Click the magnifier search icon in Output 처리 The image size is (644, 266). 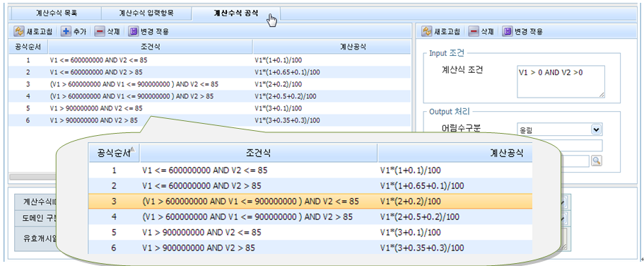pyautogui.click(x=597, y=161)
